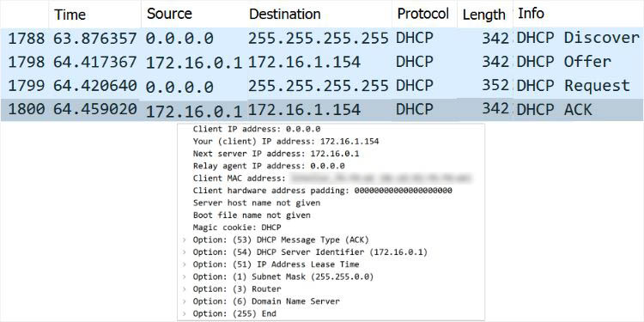Click source 172.16.0.1 in Offer row
Screen dimensions: 644x322
[x=194, y=63]
